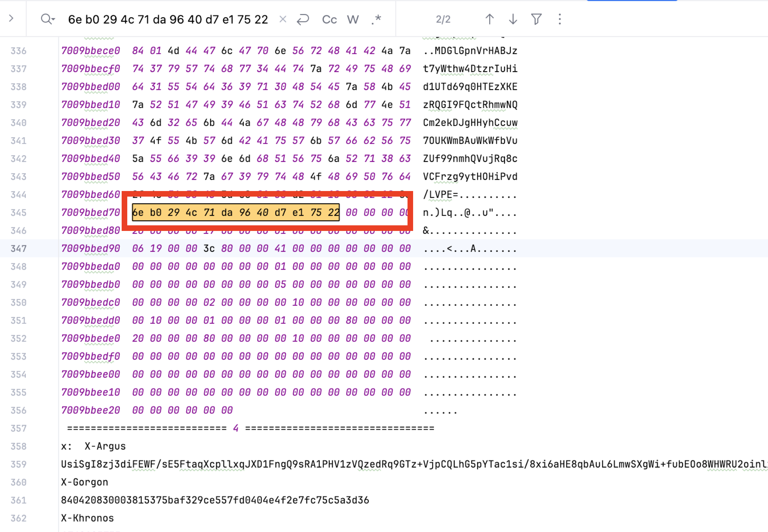
Task: Click line number 357 separator row
Action: click(x=18, y=428)
